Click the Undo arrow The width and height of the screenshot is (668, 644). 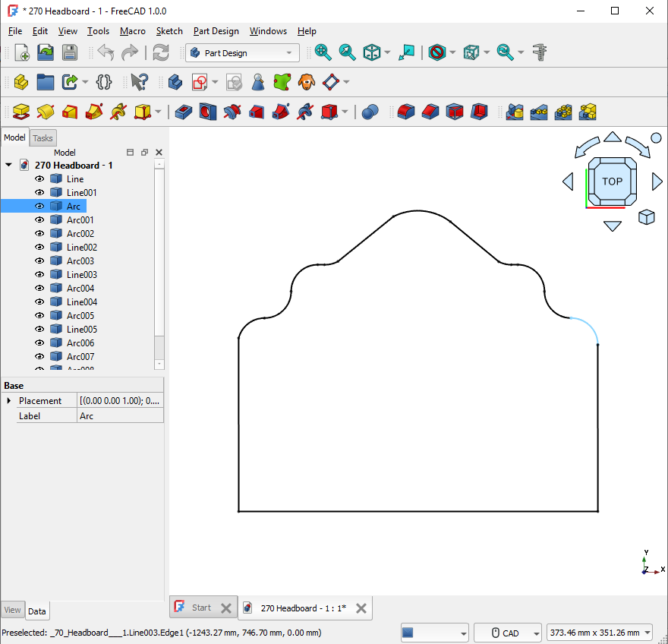(x=106, y=53)
